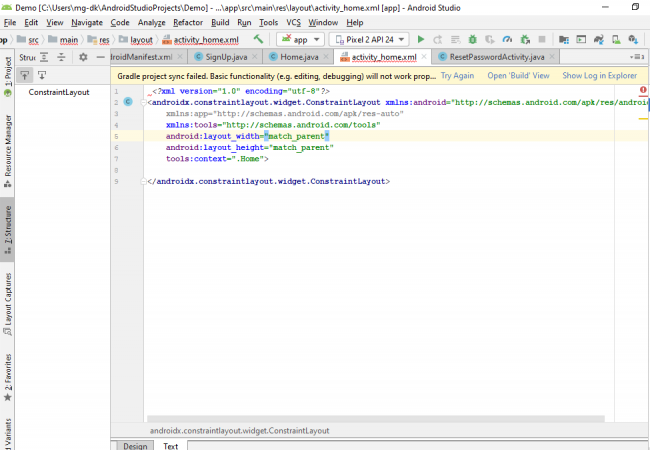Open the Refactor menu
650x450 pixels.
coord(187,21)
